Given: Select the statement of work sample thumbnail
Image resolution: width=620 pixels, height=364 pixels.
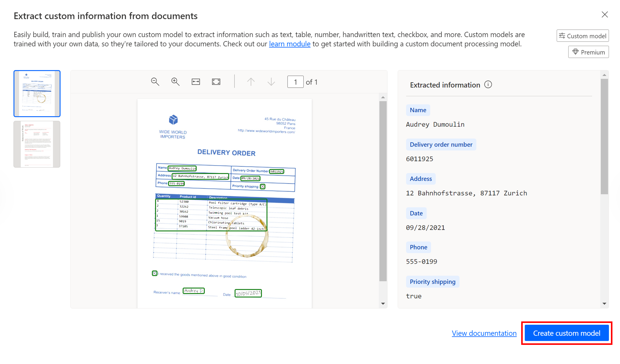Looking at the screenshot, I should (x=37, y=144).
